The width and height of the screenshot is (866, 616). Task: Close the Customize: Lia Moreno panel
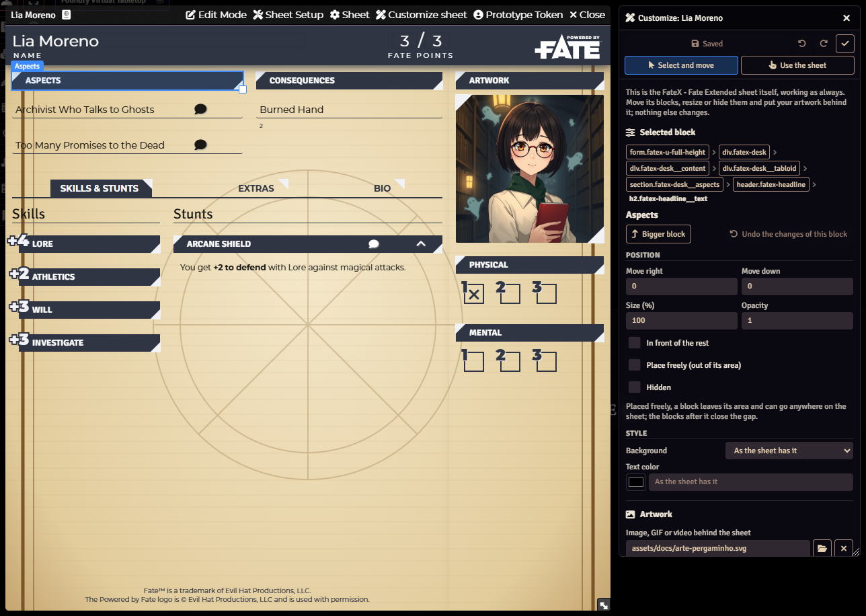[847, 18]
